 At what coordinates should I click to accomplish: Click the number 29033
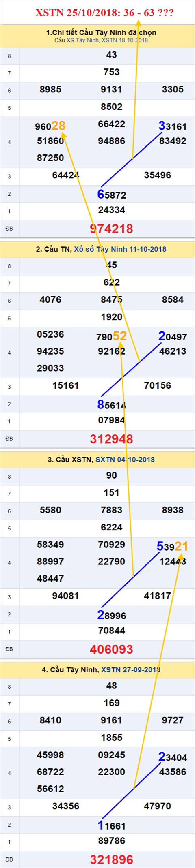tap(50, 368)
